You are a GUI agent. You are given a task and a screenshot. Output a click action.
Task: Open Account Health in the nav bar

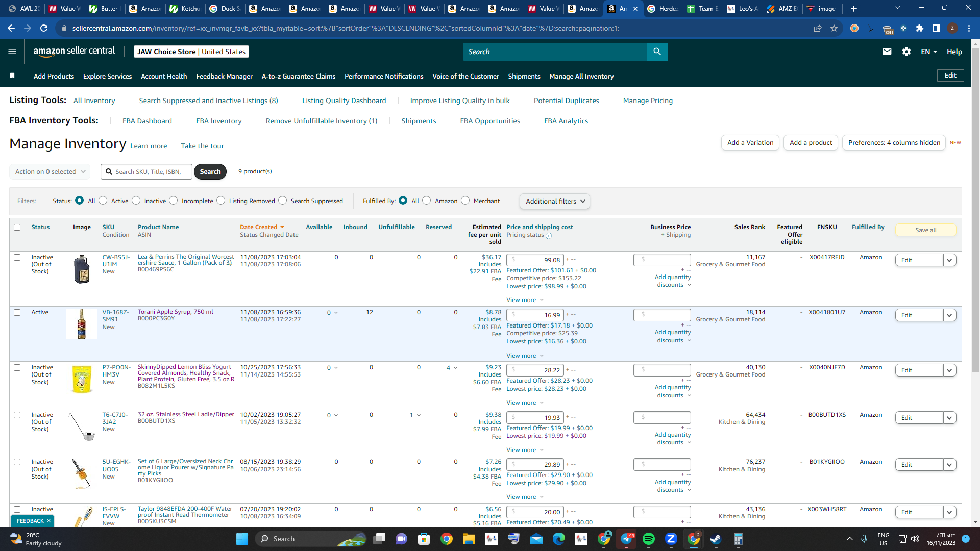(164, 76)
